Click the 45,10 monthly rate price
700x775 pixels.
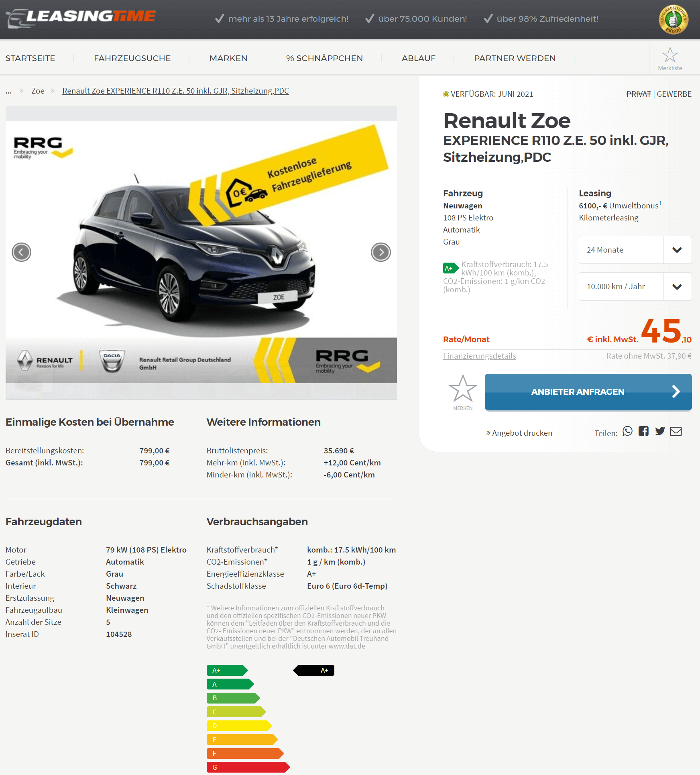[x=666, y=332]
